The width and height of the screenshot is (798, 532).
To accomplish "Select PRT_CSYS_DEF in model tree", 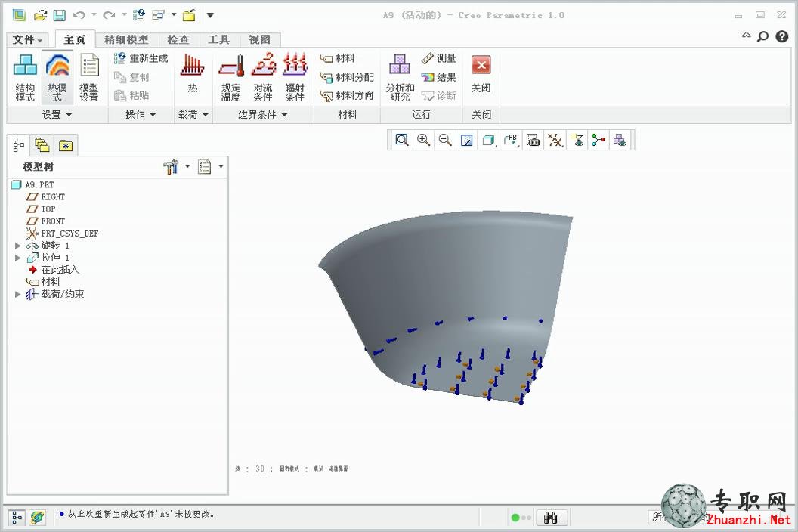I will (63, 234).
